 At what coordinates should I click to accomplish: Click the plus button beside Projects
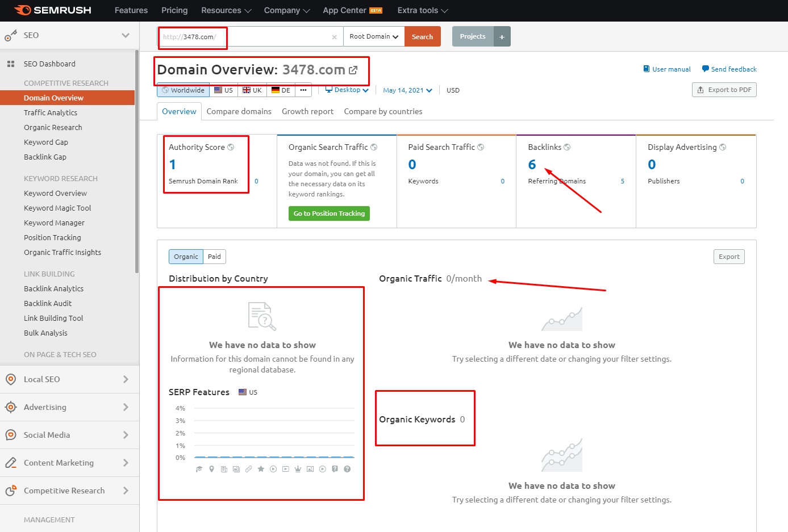coord(502,36)
